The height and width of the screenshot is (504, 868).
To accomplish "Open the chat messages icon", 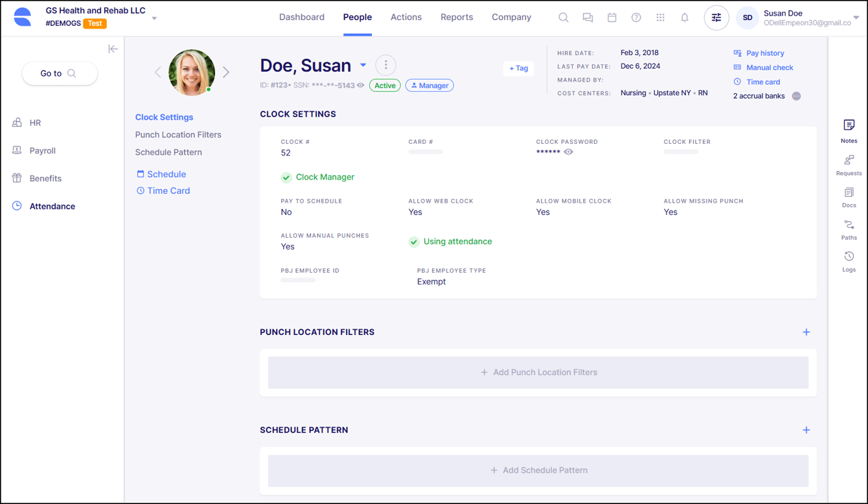I will (588, 17).
